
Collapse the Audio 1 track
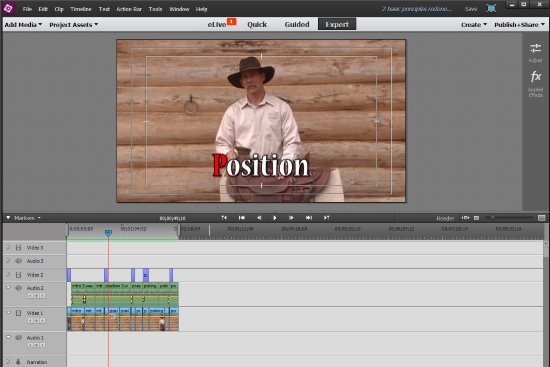tap(8, 337)
